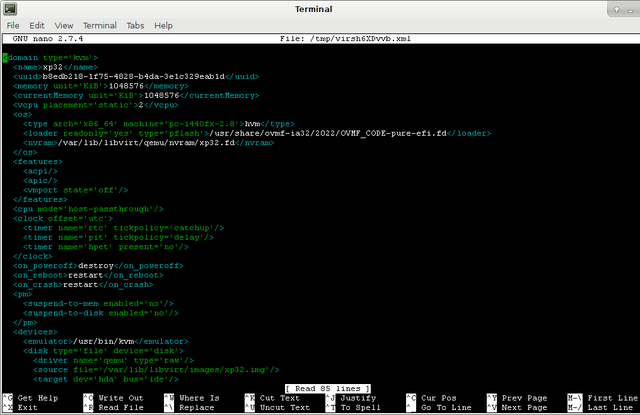Open the Edit menu

click(37, 25)
